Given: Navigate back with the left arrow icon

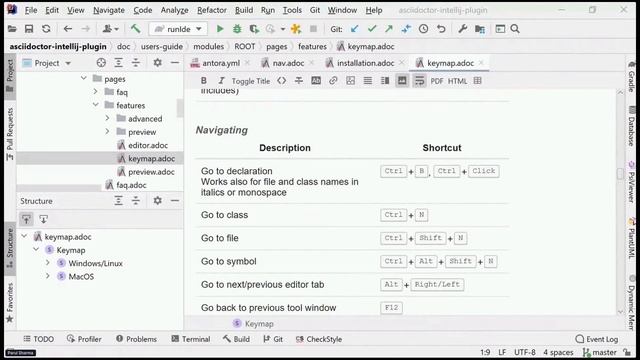Looking at the screenshot, I should click(68, 29).
